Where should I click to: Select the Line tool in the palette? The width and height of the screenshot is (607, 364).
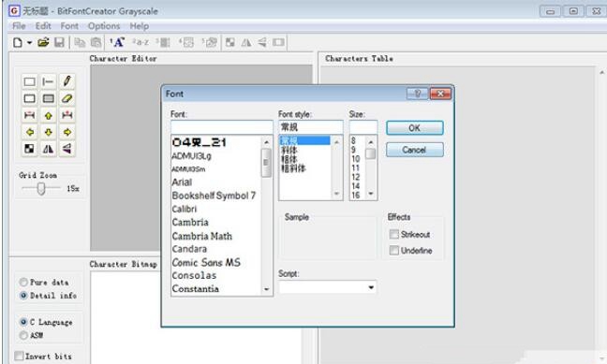click(49, 81)
